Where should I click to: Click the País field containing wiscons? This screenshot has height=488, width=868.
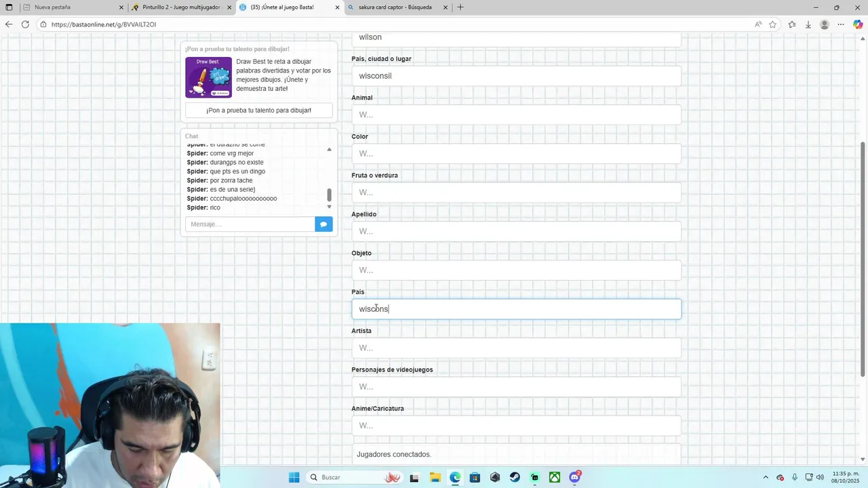click(517, 309)
